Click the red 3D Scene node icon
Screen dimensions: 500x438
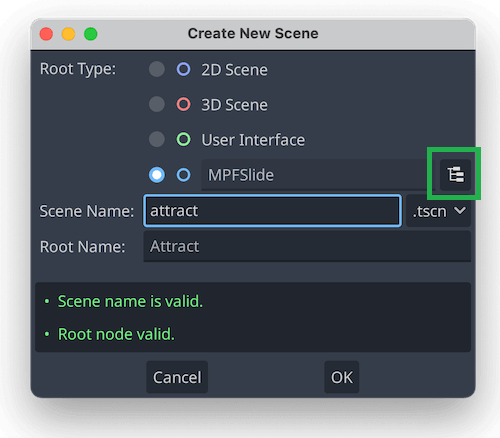point(183,104)
